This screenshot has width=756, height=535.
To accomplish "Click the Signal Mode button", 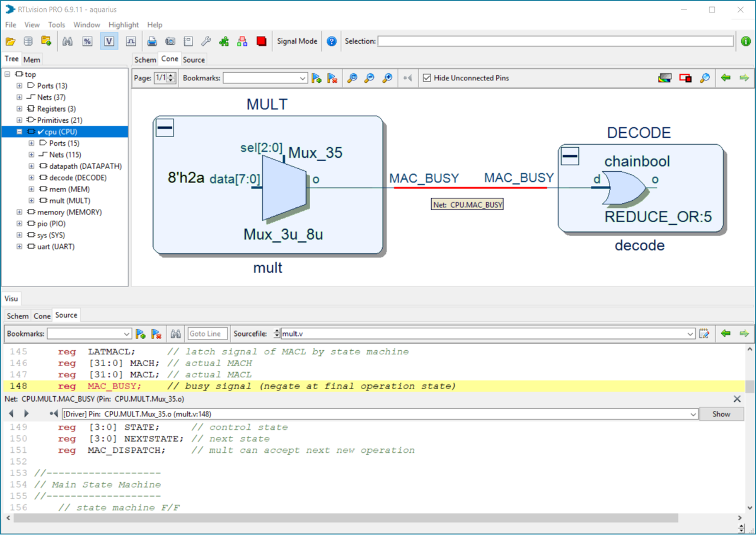I will (x=297, y=41).
